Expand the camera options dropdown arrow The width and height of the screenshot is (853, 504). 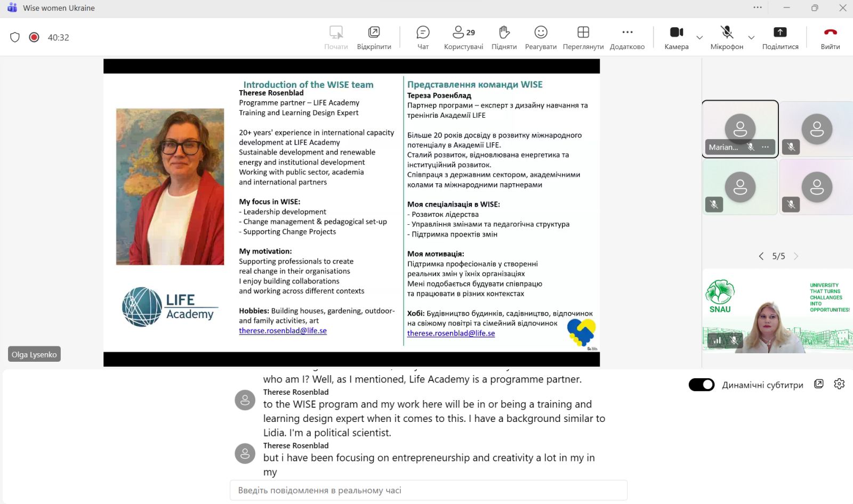(x=699, y=38)
